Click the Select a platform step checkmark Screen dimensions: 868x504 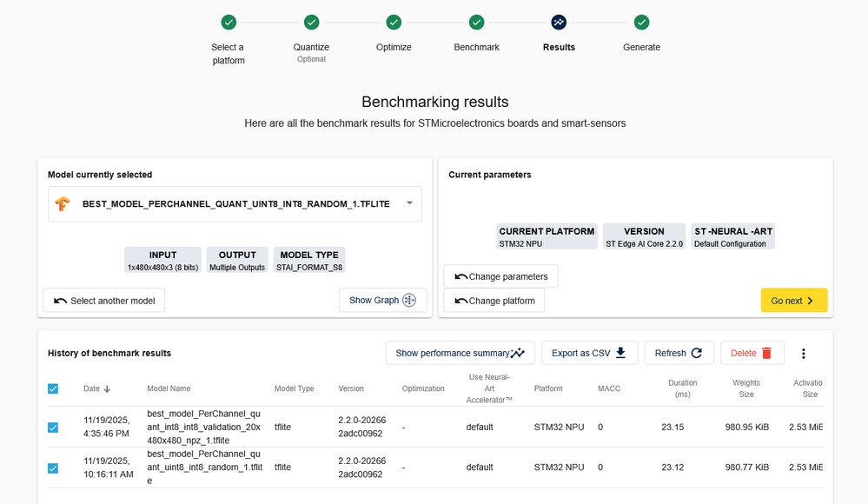pyautogui.click(x=229, y=23)
